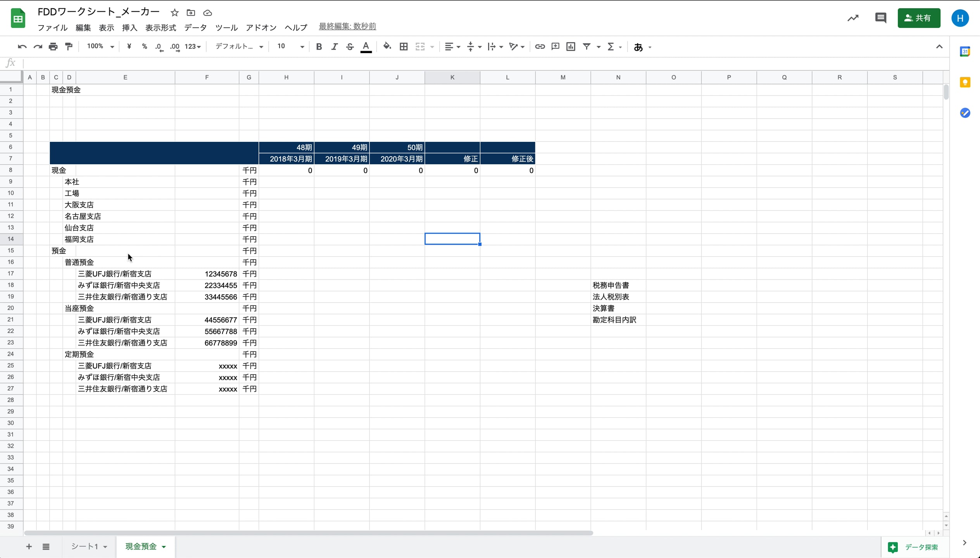Click the undo icon in toolbar

click(x=22, y=47)
